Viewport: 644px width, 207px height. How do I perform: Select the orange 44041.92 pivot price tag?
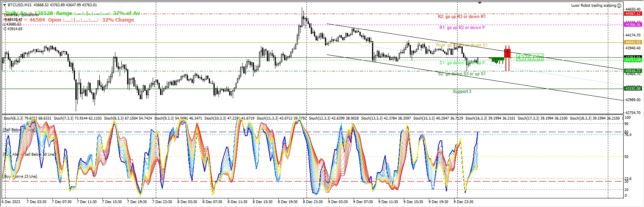(x=633, y=42)
